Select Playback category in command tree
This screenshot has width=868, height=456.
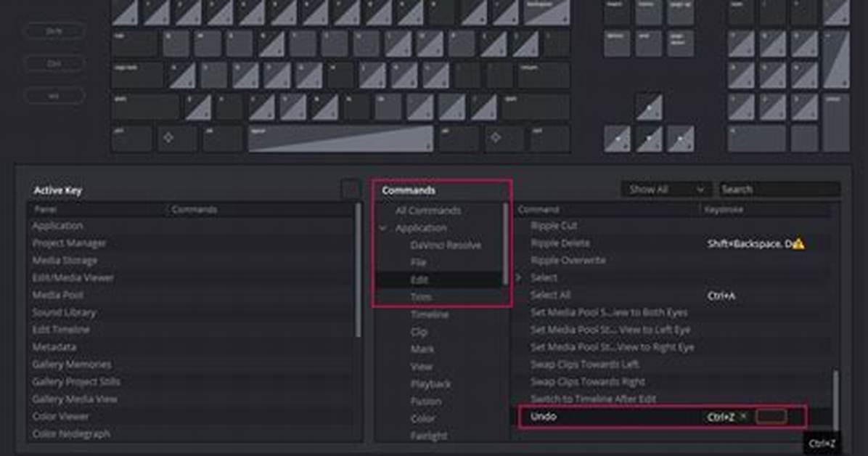pos(430,383)
